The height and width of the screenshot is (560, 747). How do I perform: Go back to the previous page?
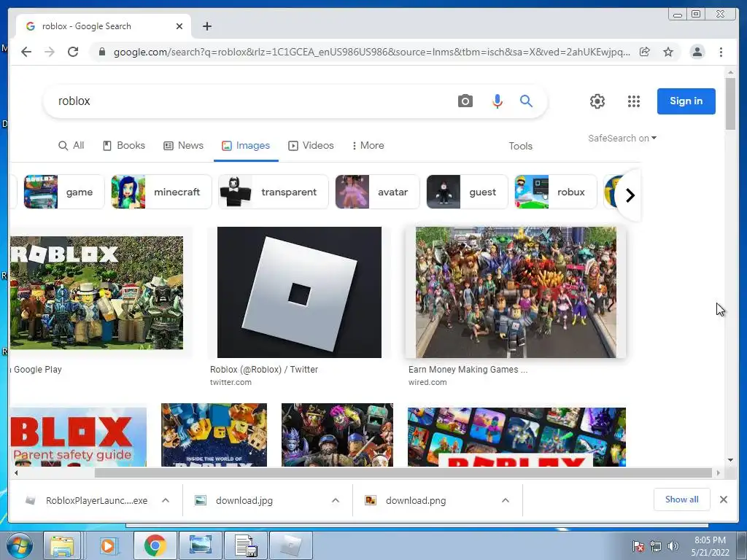tap(26, 52)
